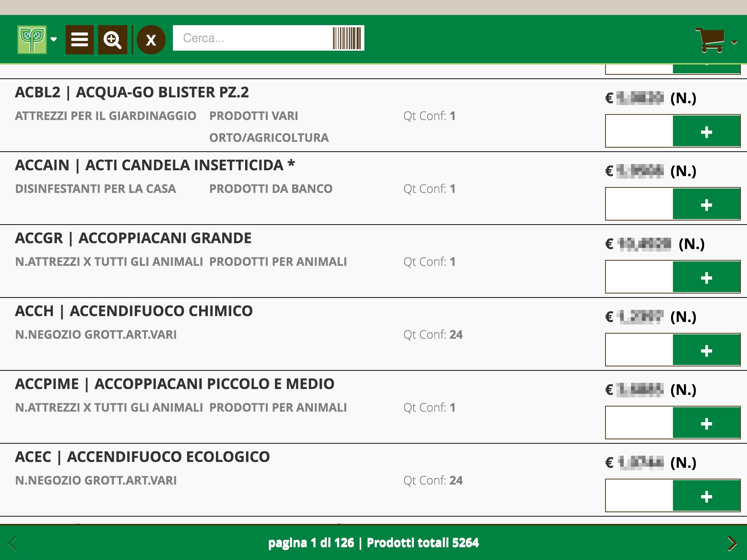
Task: Add ACTI CANDELA INSETTICIDA with its plus button
Action: (x=707, y=204)
